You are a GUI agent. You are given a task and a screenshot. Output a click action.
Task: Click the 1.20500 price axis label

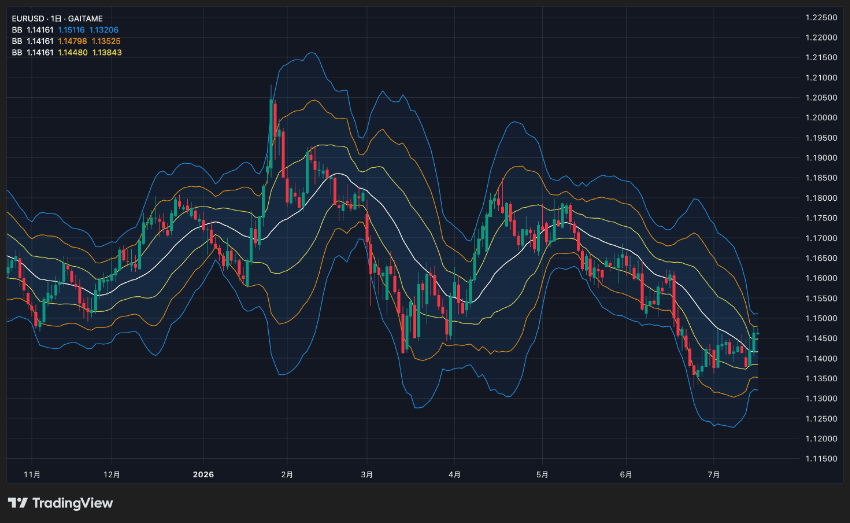point(821,98)
